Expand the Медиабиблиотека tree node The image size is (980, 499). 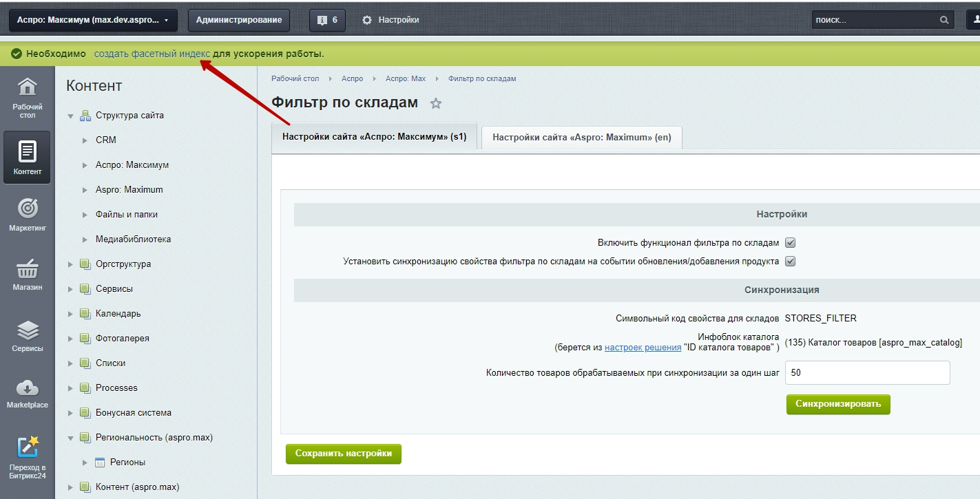point(85,240)
